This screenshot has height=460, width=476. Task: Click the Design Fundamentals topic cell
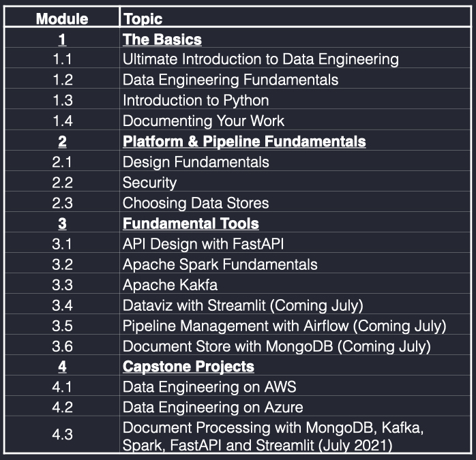pos(295,161)
